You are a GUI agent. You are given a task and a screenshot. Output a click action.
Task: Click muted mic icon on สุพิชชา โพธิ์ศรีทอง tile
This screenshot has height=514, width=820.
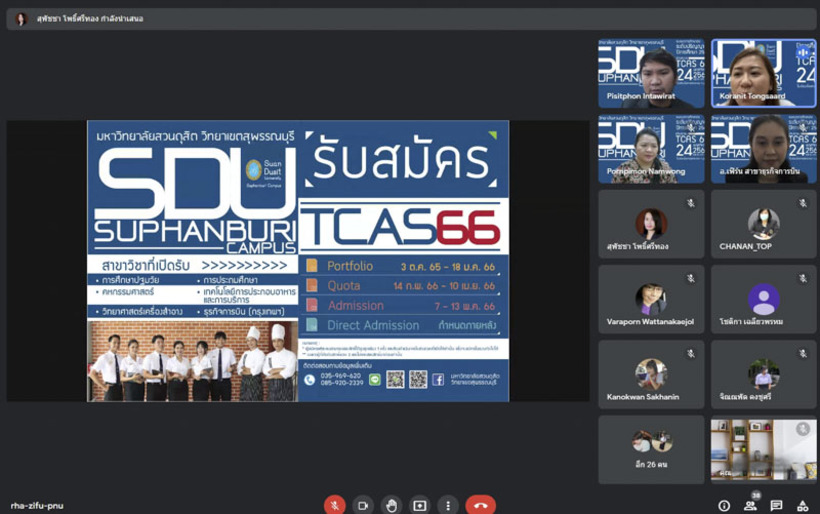click(691, 203)
